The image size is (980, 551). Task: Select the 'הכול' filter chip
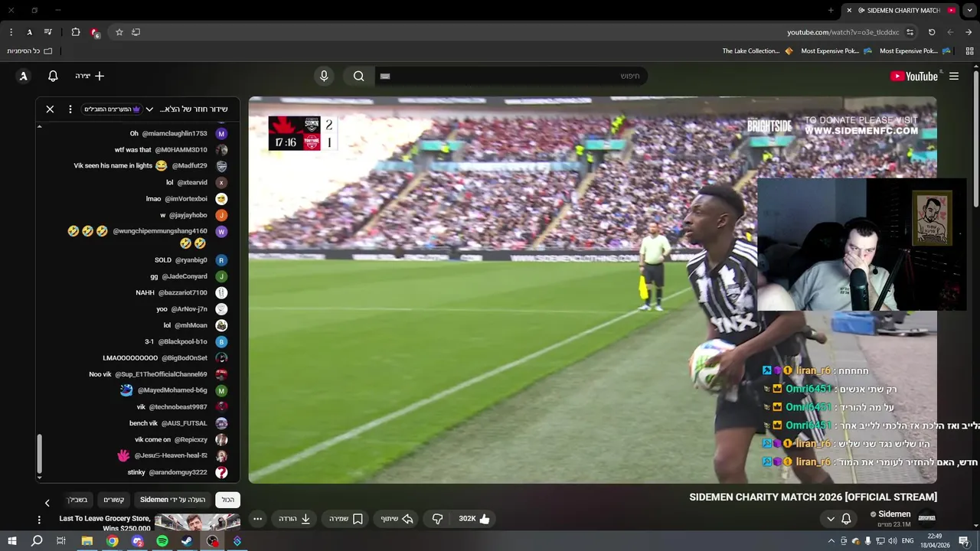tap(228, 500)
